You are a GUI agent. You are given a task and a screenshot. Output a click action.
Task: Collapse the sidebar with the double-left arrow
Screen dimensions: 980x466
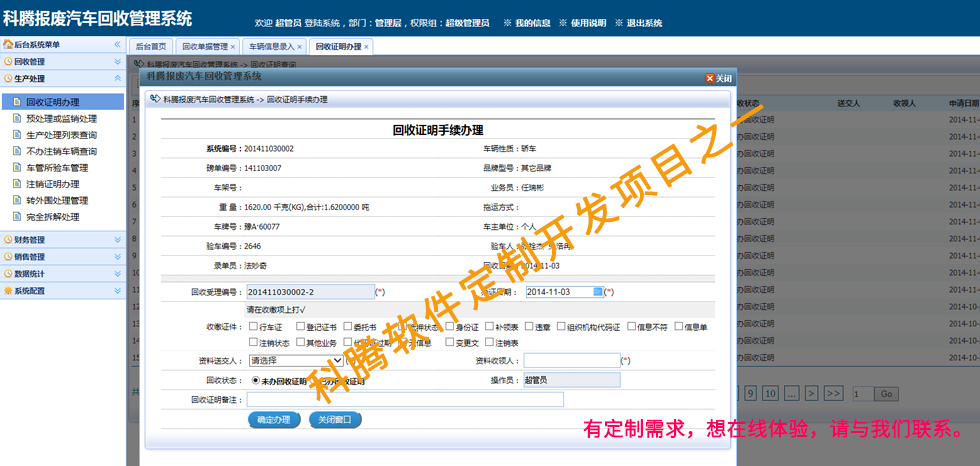click(117, 45)
